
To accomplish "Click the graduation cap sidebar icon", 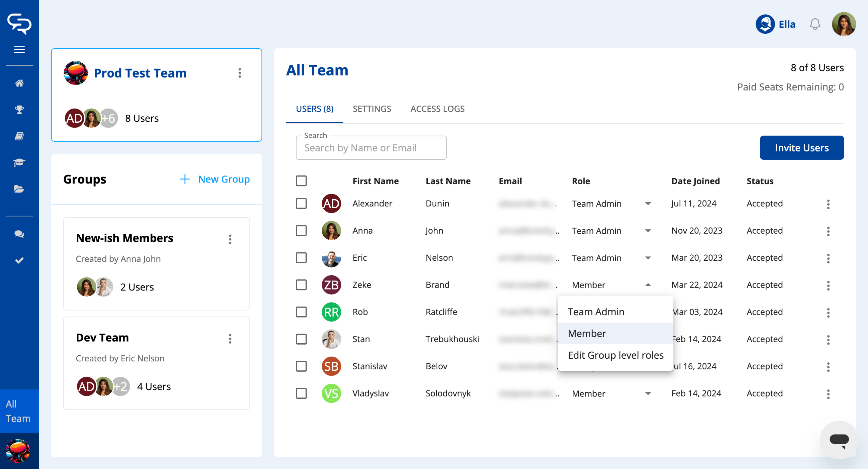I will [19, 162].
